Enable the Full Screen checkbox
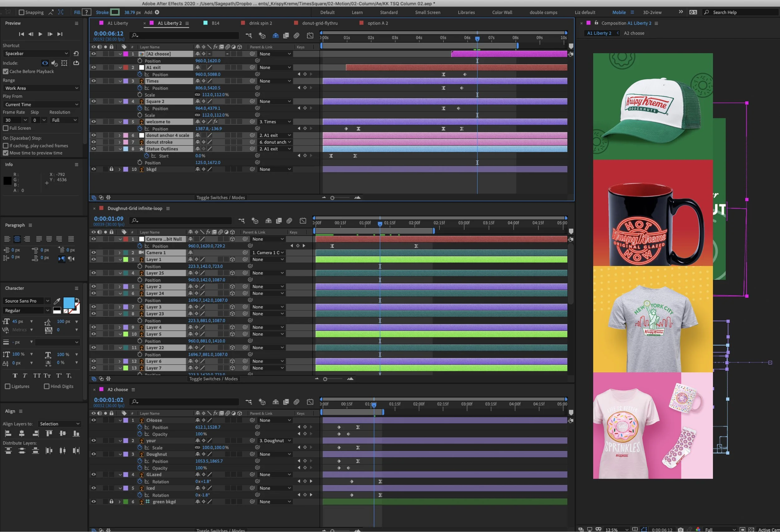 (x=6, y=128)
